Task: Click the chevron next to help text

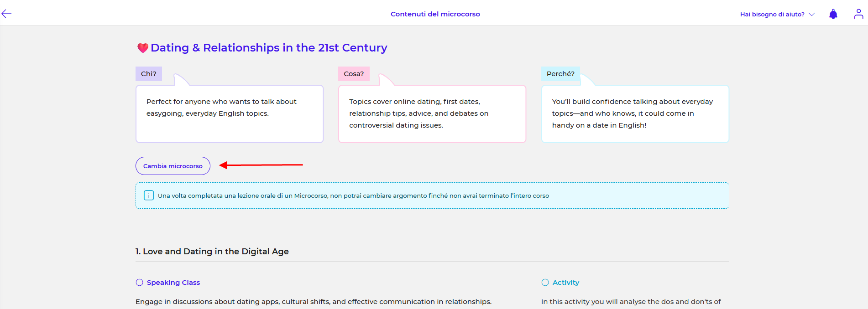Action: click(x=811, y=14)
